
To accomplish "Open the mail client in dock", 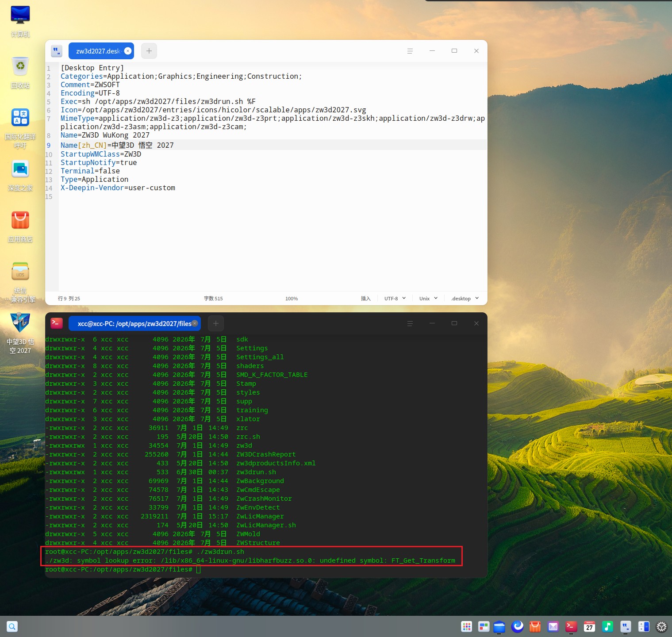I will coord(553,626).
